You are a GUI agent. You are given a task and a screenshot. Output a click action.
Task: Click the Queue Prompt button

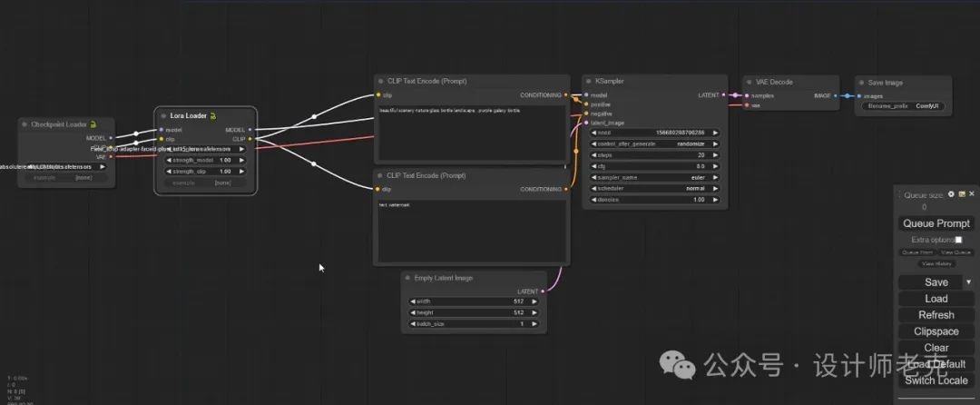click(x=936, y=223)
